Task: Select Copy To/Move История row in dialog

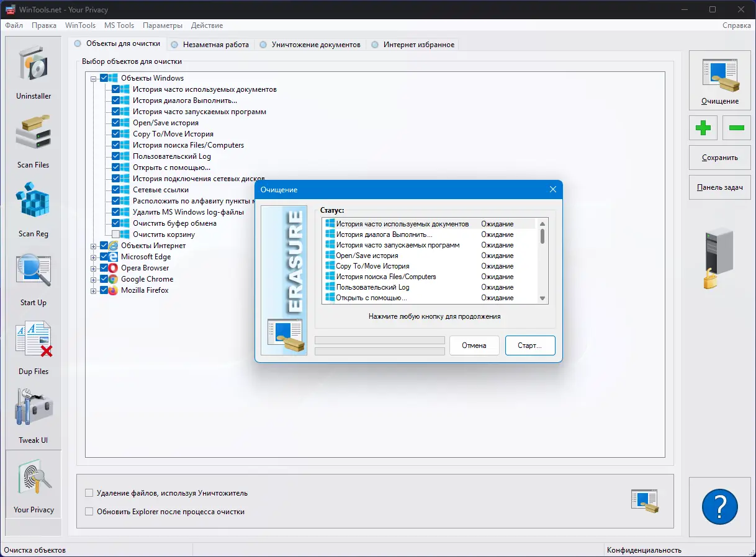Action: pos(430,266)
